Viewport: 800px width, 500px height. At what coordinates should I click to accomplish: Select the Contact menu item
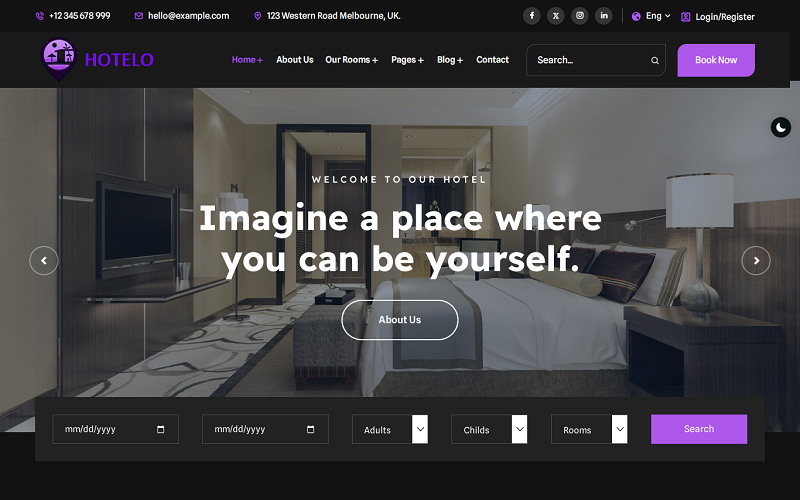(x=492, y=60)
